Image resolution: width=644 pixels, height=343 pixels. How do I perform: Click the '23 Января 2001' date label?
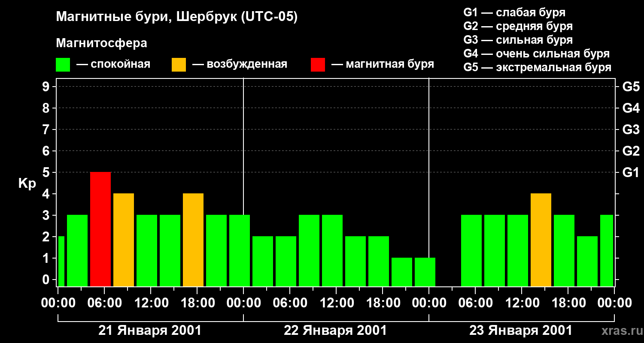(x=521, y=331)
